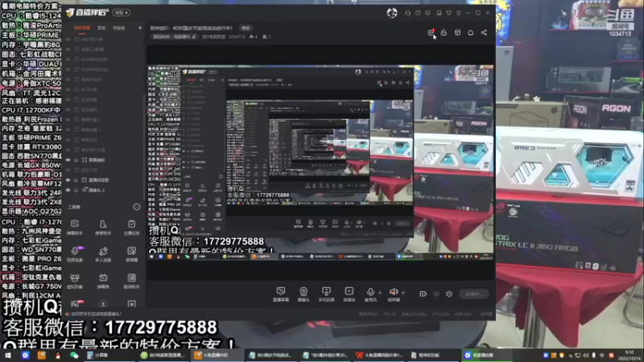
Task: Click the 扬声器 speaker icon
Action: [x=394, y=292]
